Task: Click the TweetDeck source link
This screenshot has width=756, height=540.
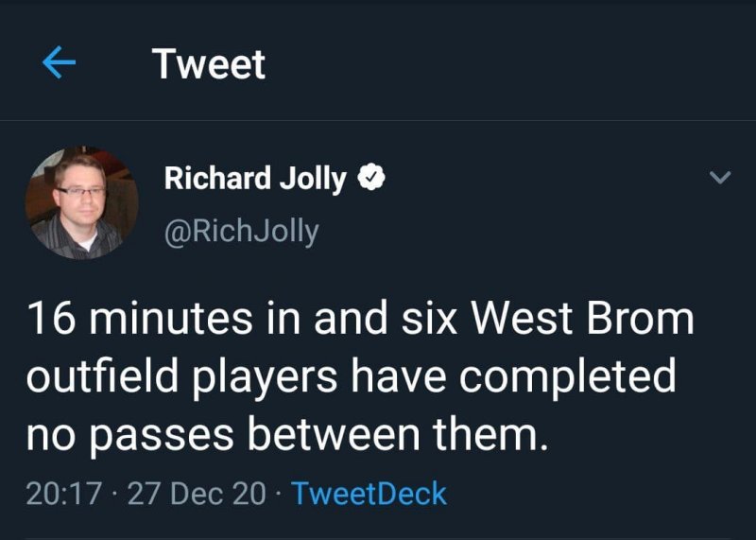Action: click(x=369, y=493)
